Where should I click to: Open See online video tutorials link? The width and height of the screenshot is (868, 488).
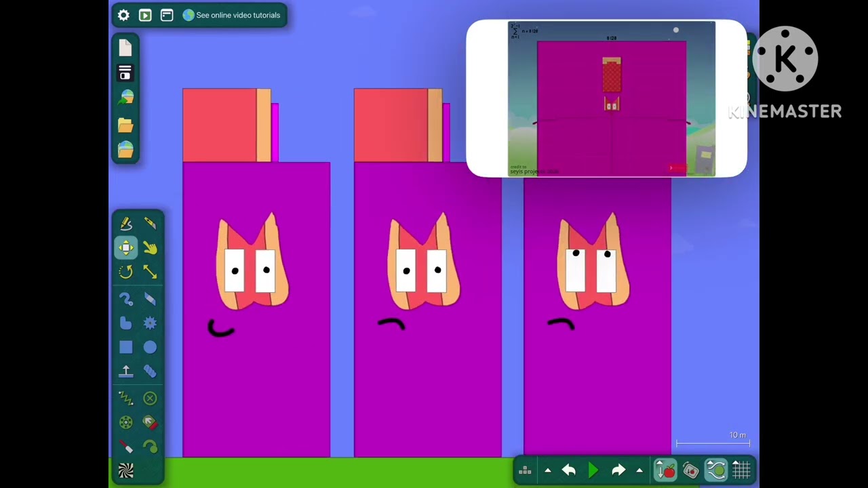pyautogui.click(x=231, y=15)
